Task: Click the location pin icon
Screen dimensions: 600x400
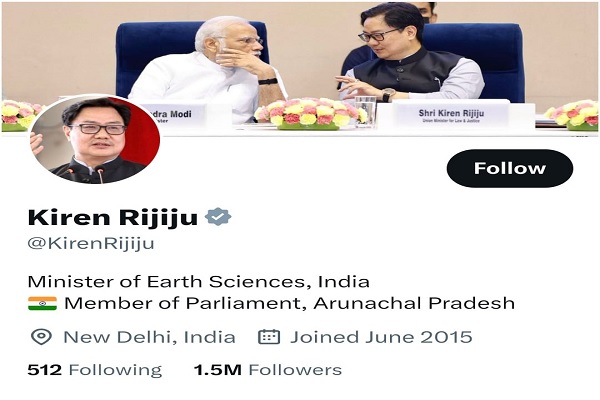Action: [x=41, y=337]
